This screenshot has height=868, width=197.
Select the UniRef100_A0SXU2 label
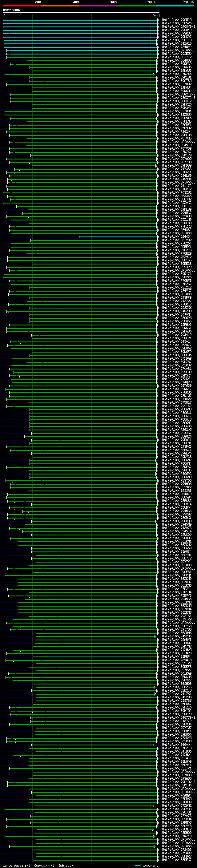point(177,192)
